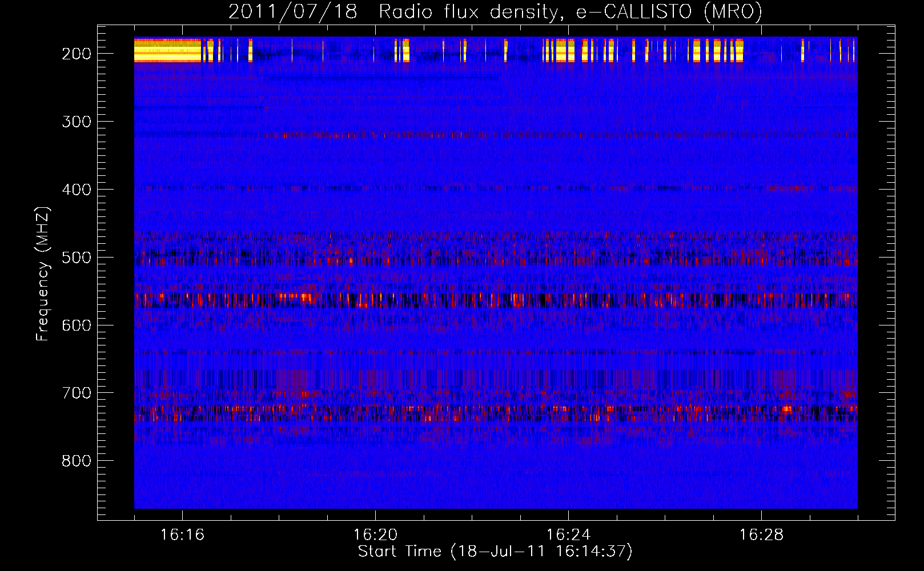The width and height of the screenshot is (924, 571).
Task: Click the 800 frequency tick label
Action: coord(77,461)
